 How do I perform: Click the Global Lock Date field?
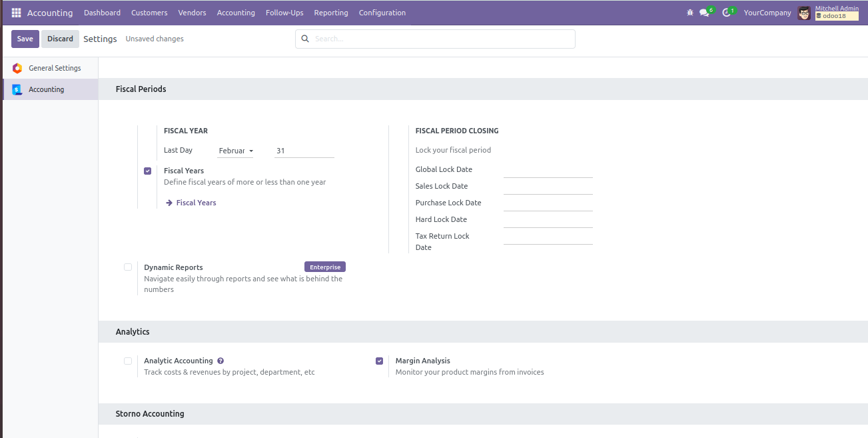point(548,170)
